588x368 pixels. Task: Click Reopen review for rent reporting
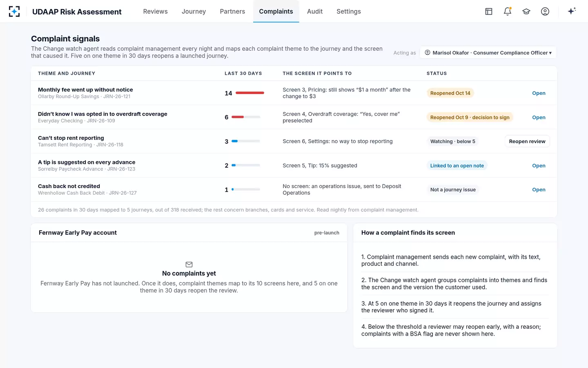click(527, 141)
